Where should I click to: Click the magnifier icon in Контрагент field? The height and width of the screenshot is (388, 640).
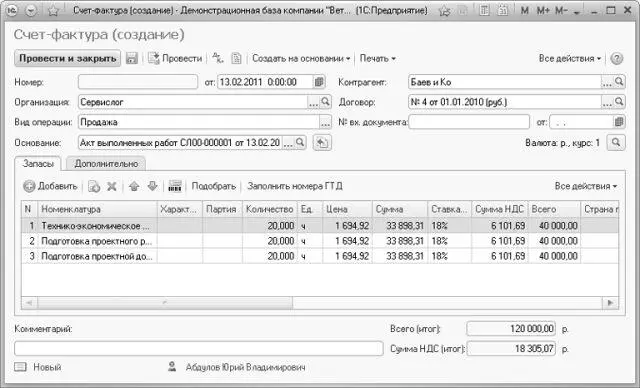pyautogui.click(x=619, y=82)
